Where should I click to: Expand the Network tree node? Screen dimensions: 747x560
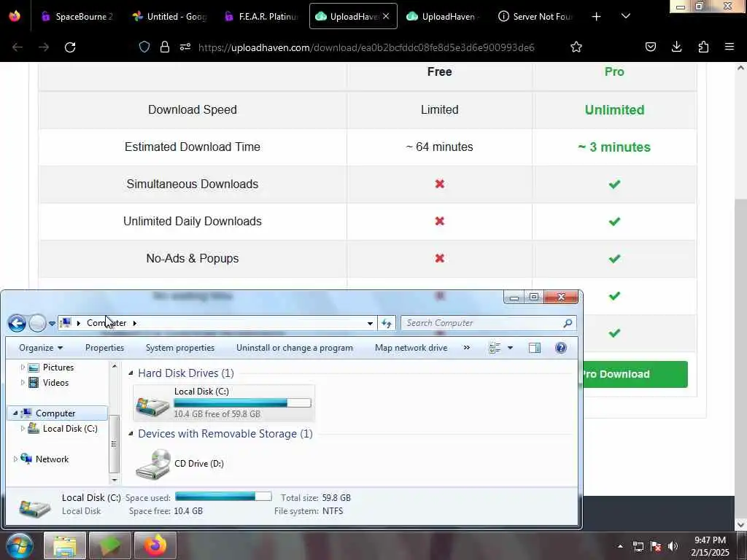pos(15,459)
